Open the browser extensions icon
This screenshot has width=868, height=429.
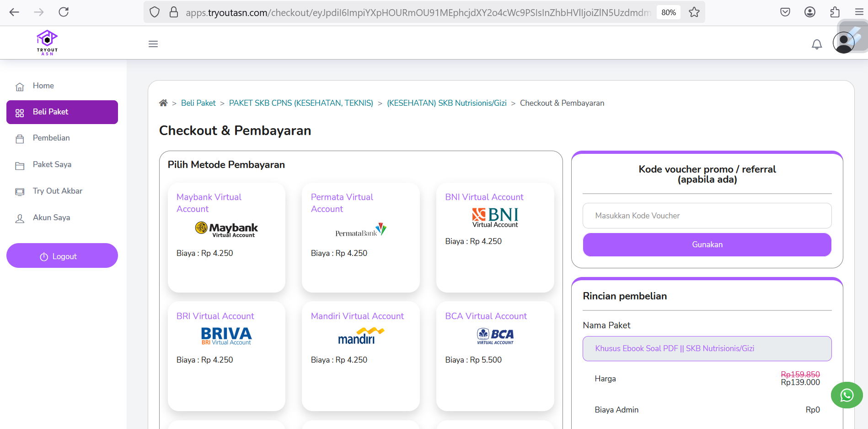(835, 12)
